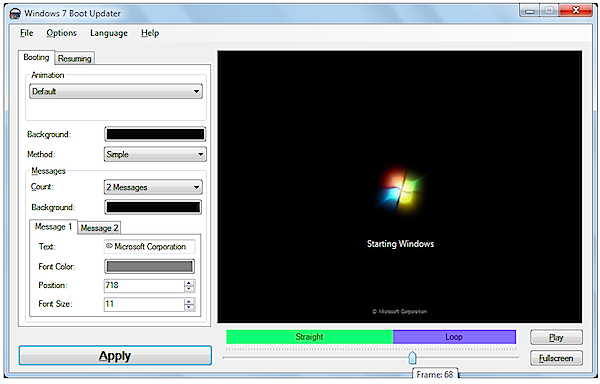Screen dimensions: 600x384
Task: Click the Play button
Action: coord(556,337)
